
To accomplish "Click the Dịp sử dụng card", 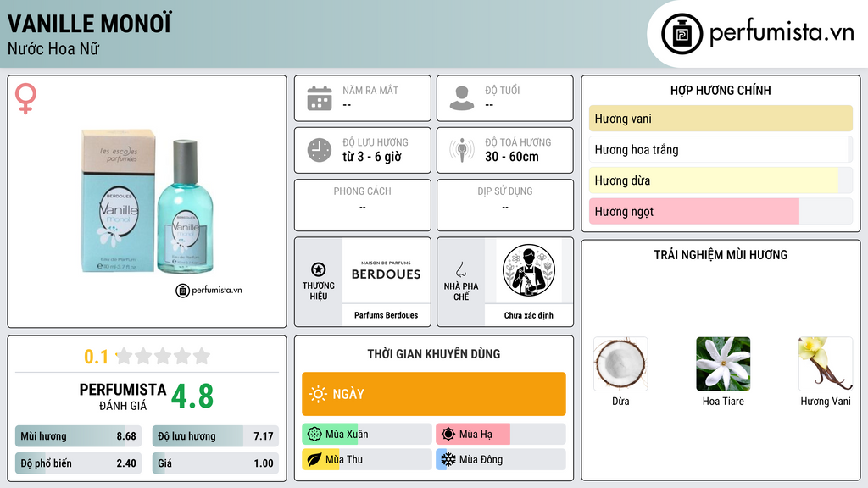I will (505, 205).
